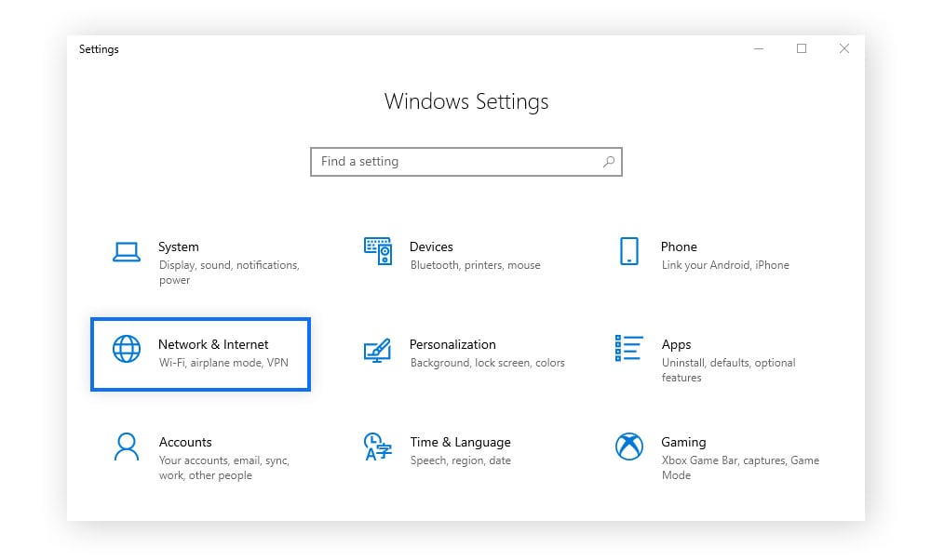The height and width of the screenshot is (560, 931).
Task: Open the Apps category label
Action: 676,345
